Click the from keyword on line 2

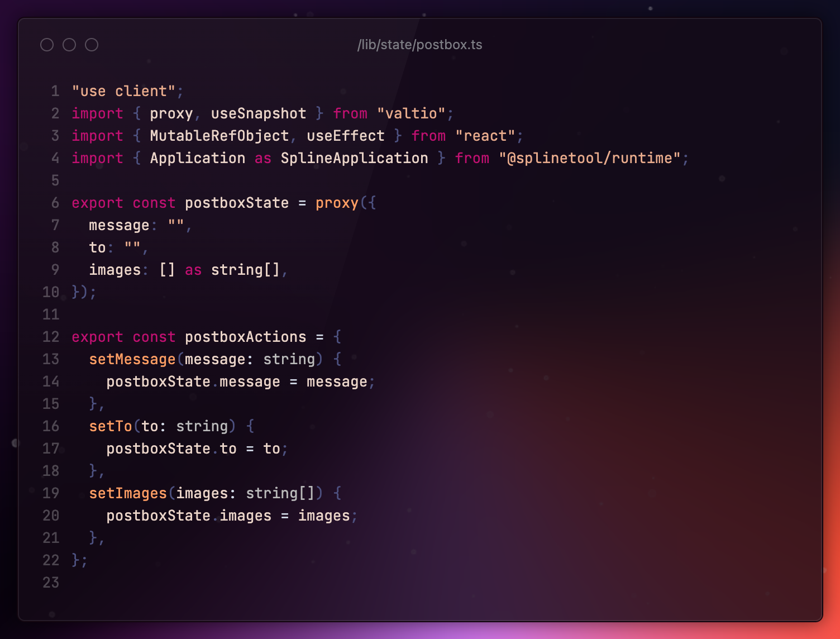tap(350, 113)
